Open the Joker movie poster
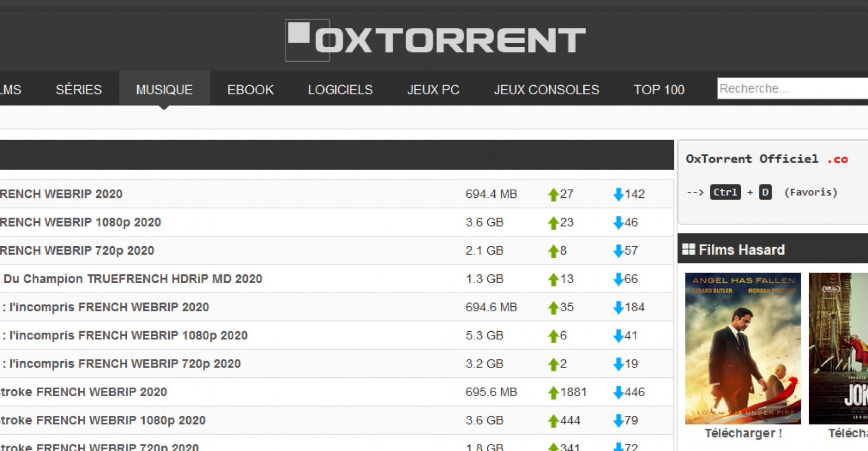Image resolution: width=868 pixels, height=451 pixels. click(x=838, y=349)
